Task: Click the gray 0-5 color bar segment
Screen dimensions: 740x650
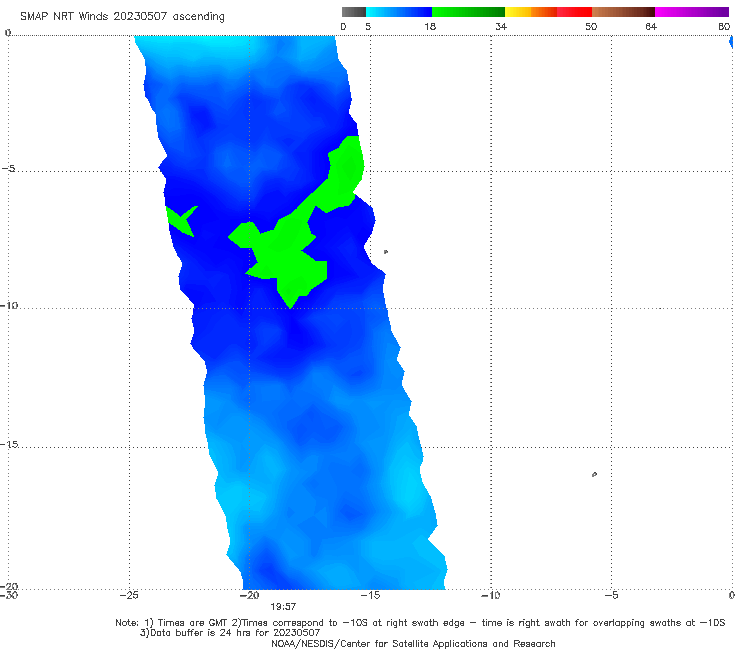Action: pos(354,12)
